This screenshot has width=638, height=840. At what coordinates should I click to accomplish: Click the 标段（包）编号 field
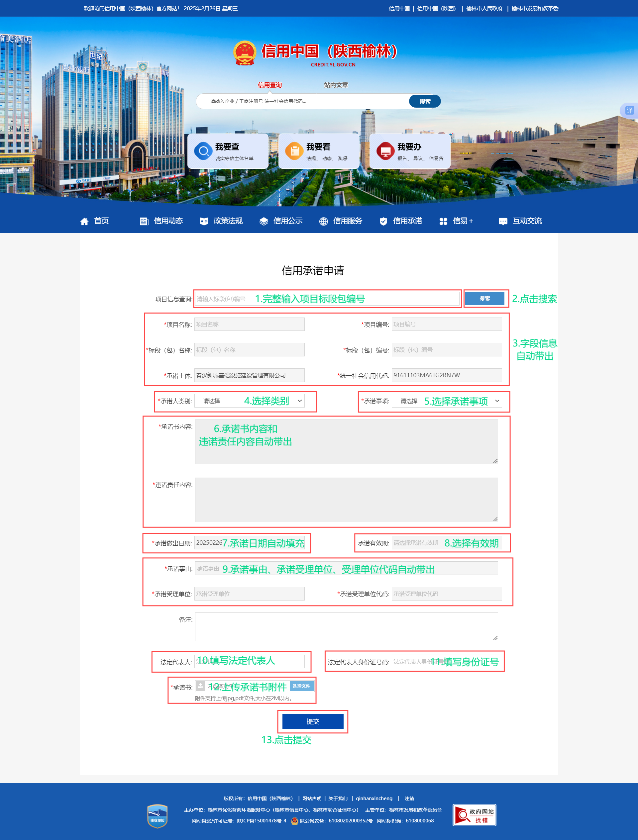pos(447,350)
